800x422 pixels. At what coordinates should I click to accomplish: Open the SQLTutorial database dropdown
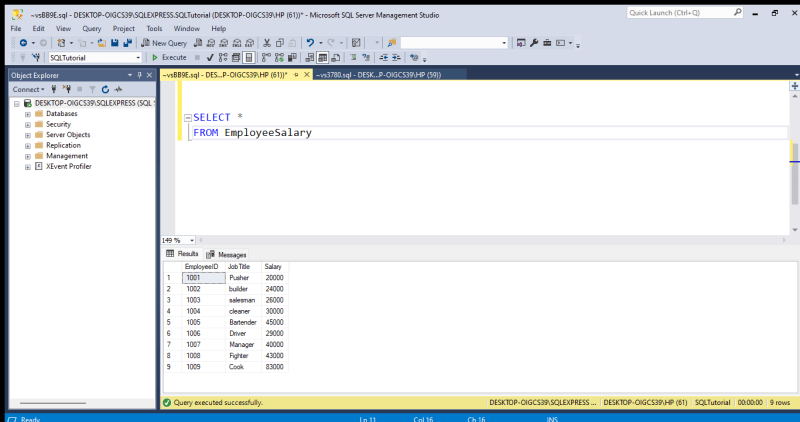tap(138, 58)
